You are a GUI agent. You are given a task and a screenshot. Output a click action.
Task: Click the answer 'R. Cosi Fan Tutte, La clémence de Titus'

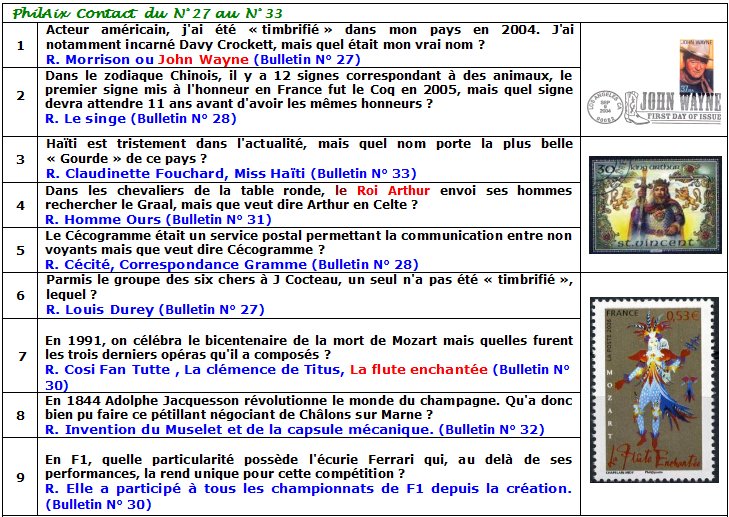pos(194,370)
